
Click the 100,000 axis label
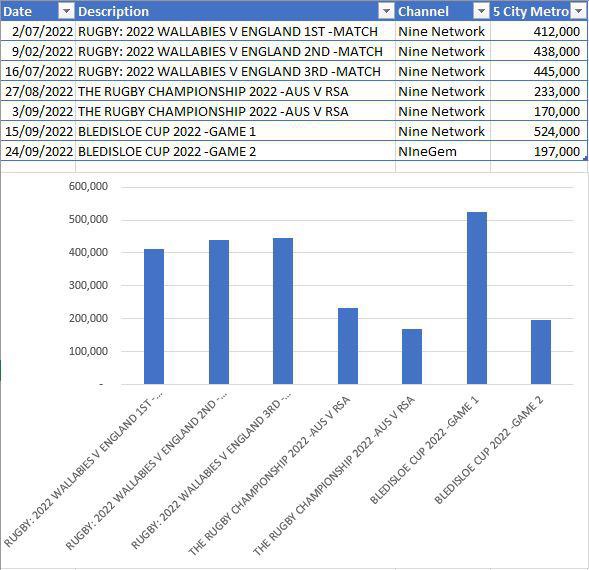click(88, 351)
